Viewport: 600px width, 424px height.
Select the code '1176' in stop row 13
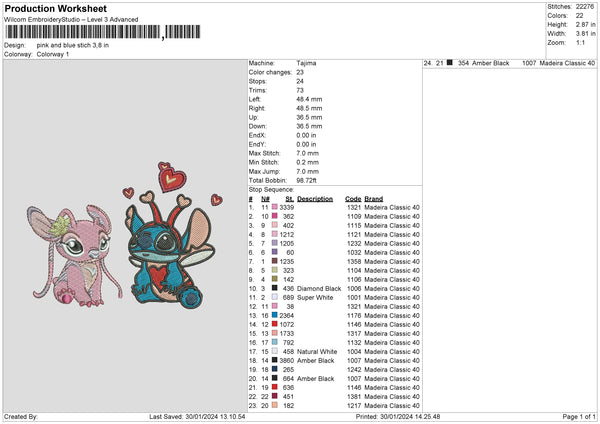click(354, 315)
